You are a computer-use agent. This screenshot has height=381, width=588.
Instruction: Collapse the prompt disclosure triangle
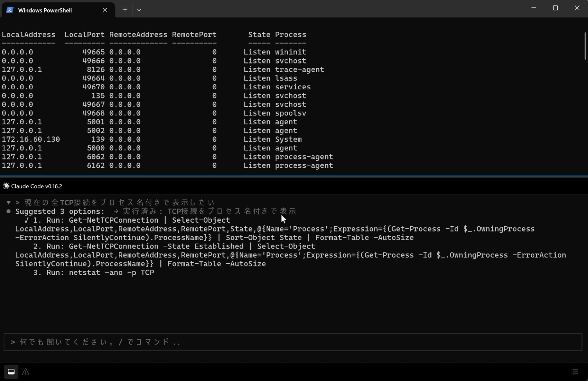(8, 202)
